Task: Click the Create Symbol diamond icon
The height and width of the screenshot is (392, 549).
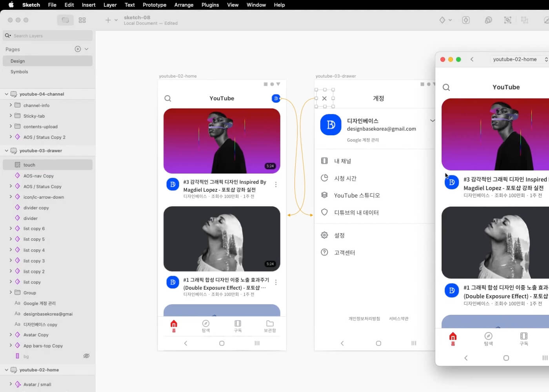Action: click(x=442, y=20)
